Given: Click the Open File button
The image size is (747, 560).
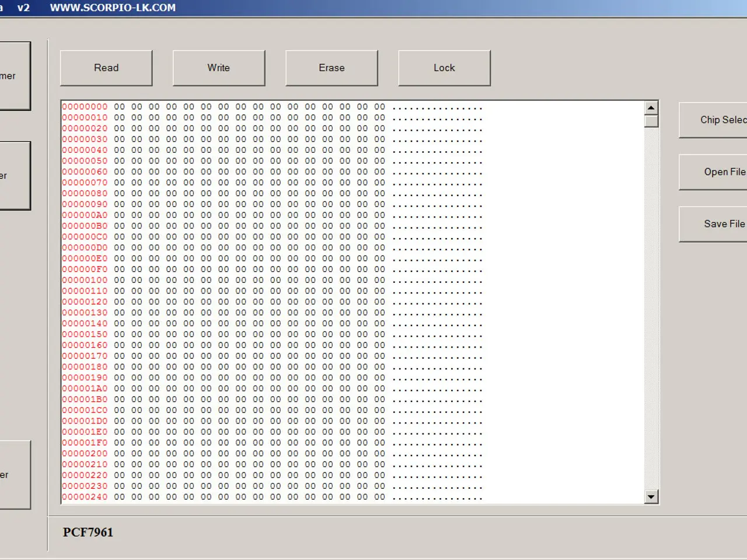Looking at the screenshot, I should (713, 172).
